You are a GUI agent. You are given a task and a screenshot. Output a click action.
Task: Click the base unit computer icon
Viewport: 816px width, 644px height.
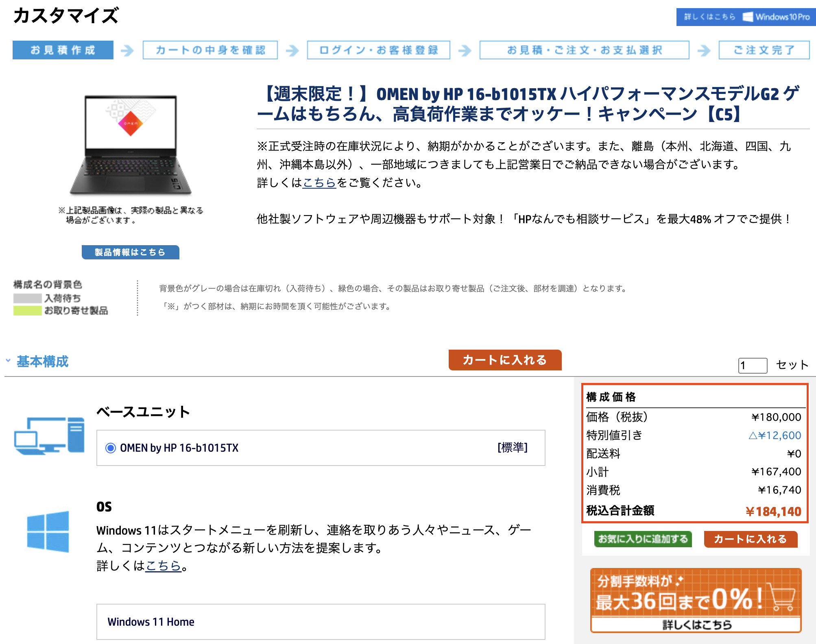49,435
